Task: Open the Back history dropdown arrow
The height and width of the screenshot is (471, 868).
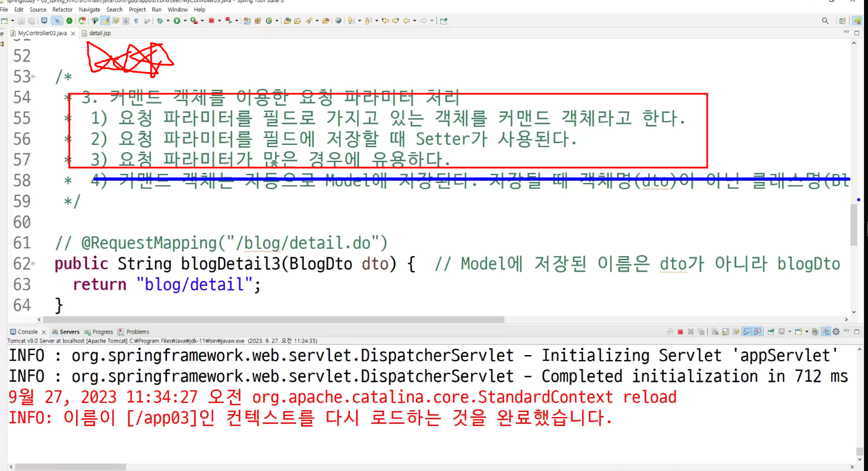Action: [414, 20]
